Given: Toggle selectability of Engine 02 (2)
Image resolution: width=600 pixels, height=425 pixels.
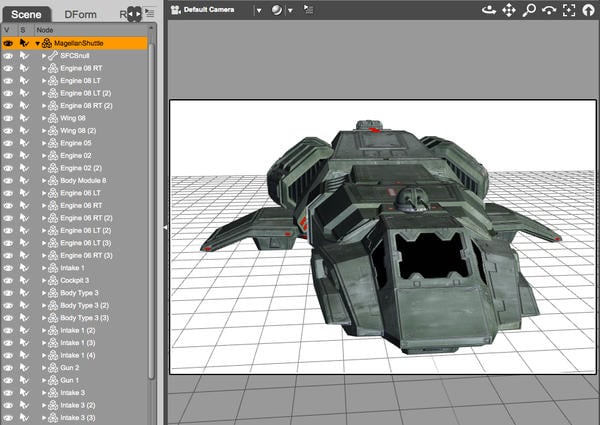Looking at the screenshot, I should 24,168.
